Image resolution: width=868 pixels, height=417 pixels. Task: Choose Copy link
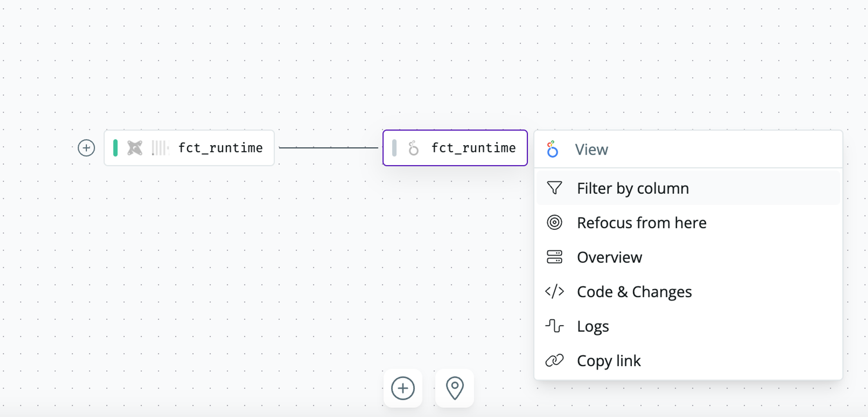click(688, 361)
